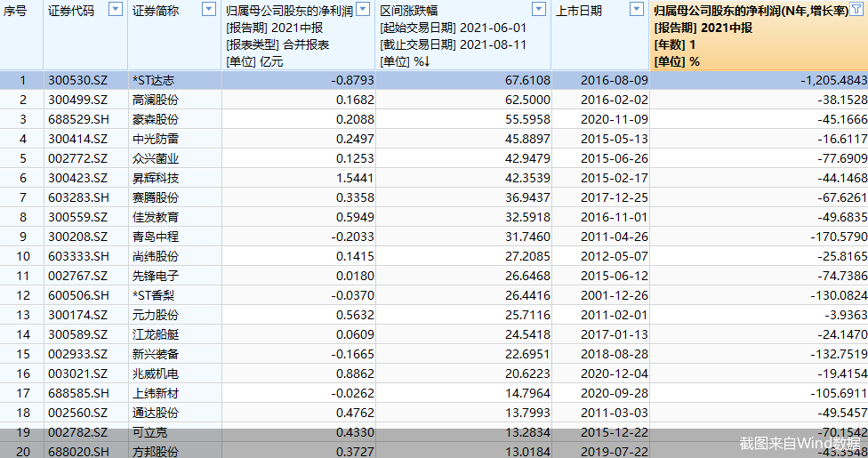Image resolution: width=868 pixels, height=458 pixels.
Task: Open the 归属母公司股东的净利润 column filter dropdown
Action: 363,9
